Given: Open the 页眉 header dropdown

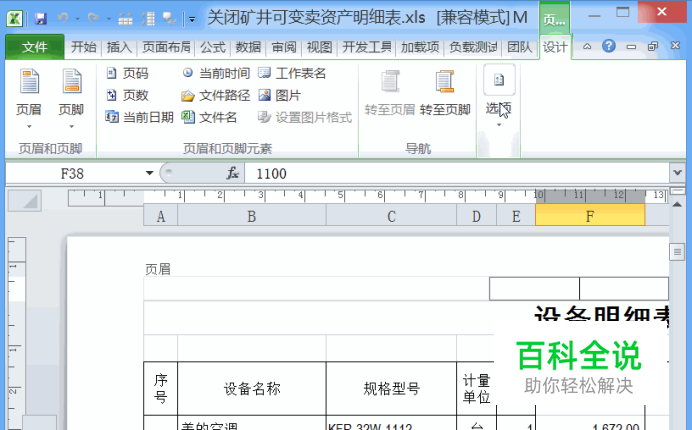Looking at the screenshot, I should pyautogui.click(x=29, y=99).
